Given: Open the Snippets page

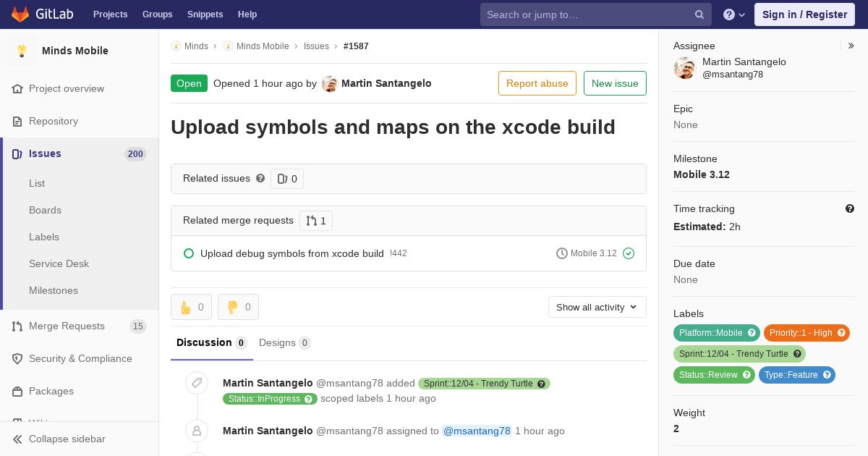Looking at the screenshot, I should click(205, 14).
